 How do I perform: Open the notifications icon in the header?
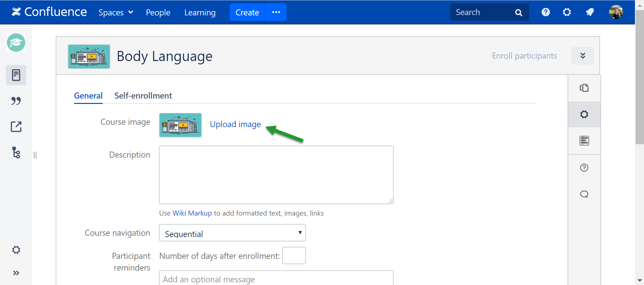pos(590,12)
